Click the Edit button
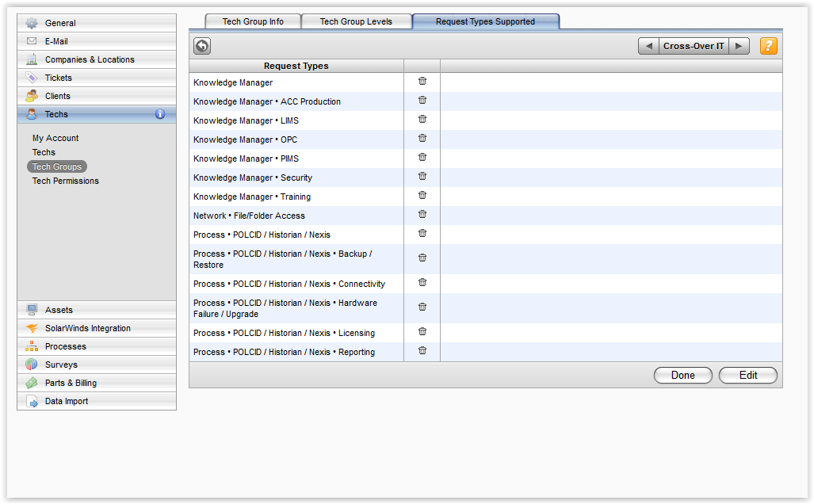Image resolution: width=814 pixels, height=504 pixels. click(748, 376)
